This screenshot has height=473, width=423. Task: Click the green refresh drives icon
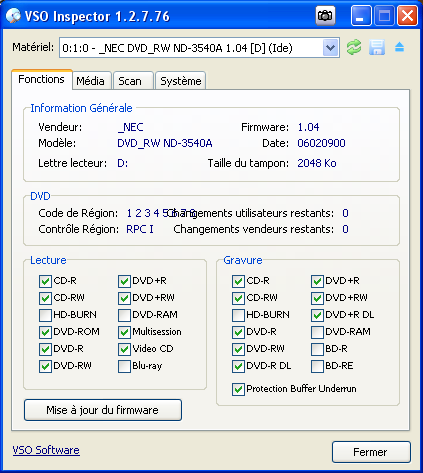tap(354, 47)
